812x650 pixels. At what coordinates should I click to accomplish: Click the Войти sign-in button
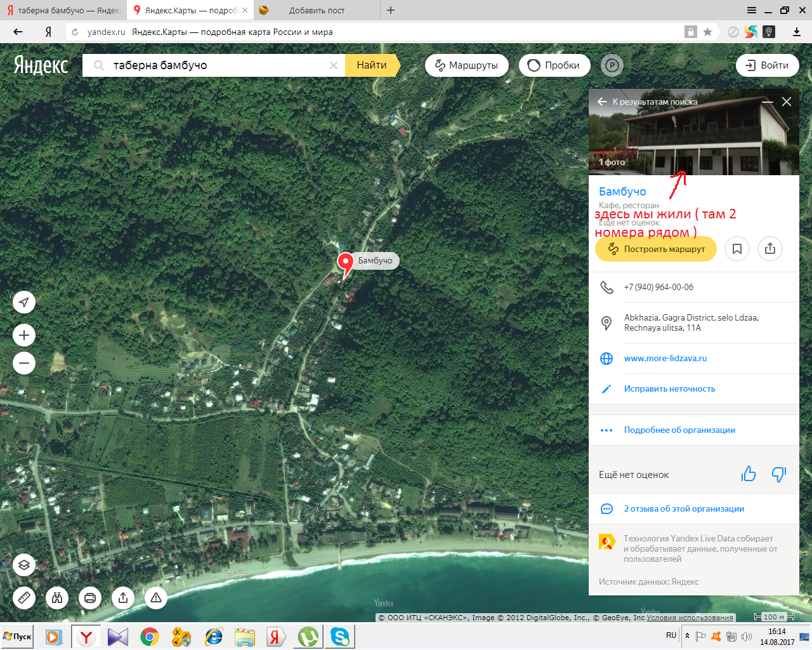click(x=767, y=65)
